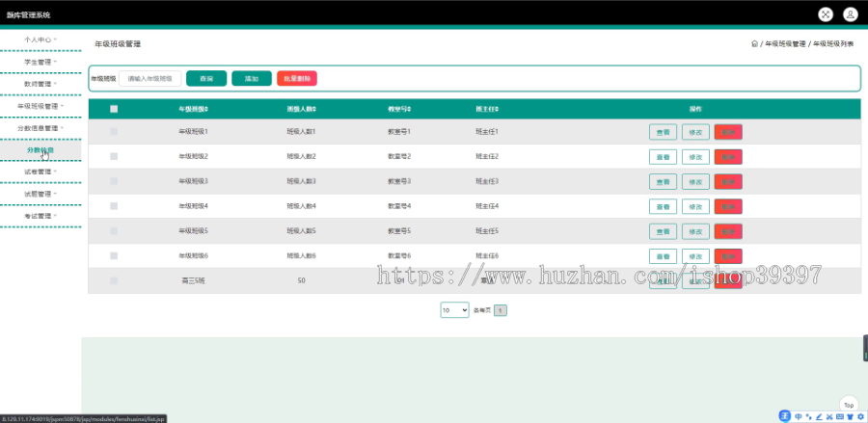This screenshot has width=868, height=423.
Task: Check the checkbox for row 年级班级1
Action: pyautogui.click(x=114, y=132)
